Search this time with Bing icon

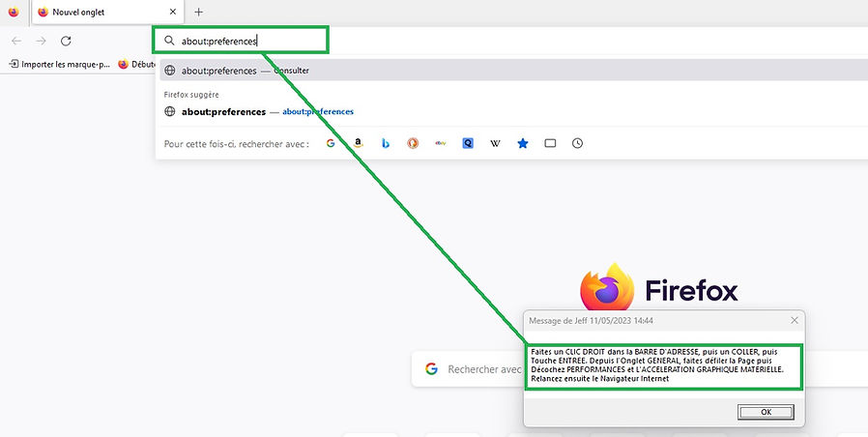tap(386, 143)
